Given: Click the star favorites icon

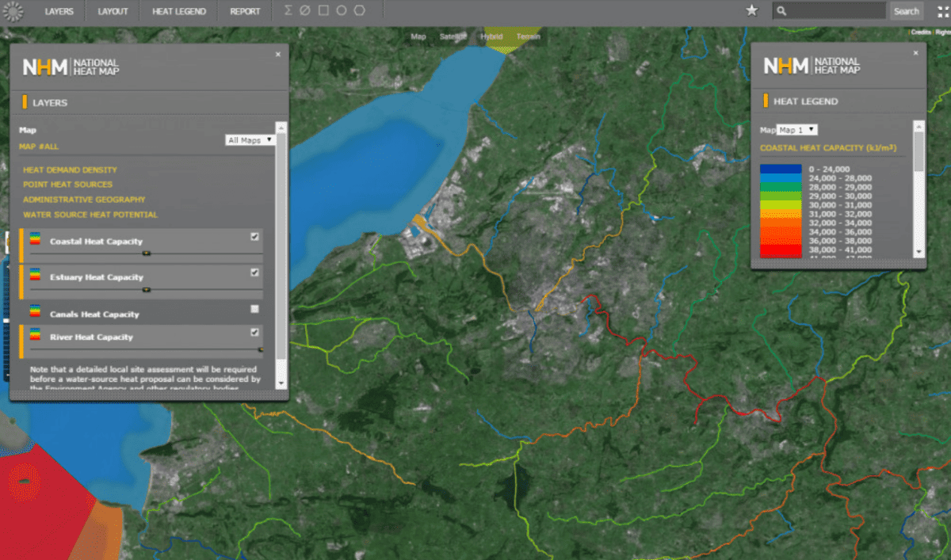Looking at the screenshot, I should [x=752, y=10].
